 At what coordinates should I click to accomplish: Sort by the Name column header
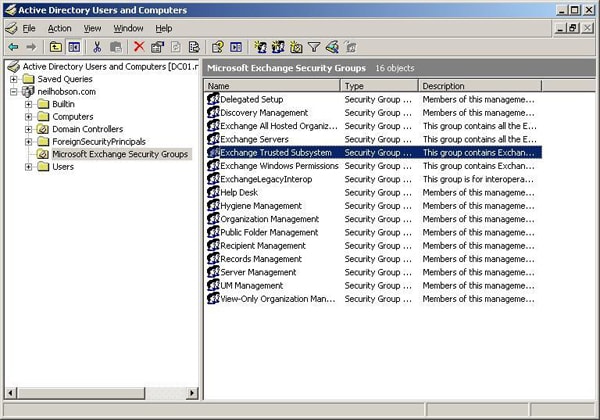pos(272,86)
